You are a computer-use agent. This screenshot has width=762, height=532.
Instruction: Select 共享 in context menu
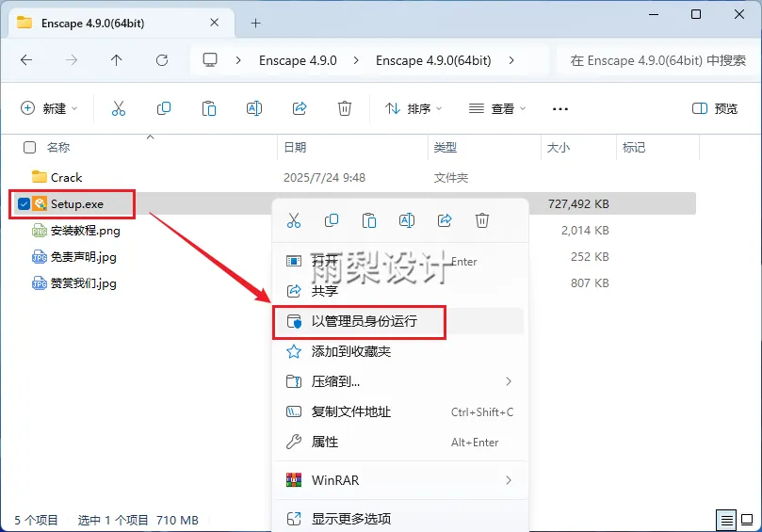(400, 291)
